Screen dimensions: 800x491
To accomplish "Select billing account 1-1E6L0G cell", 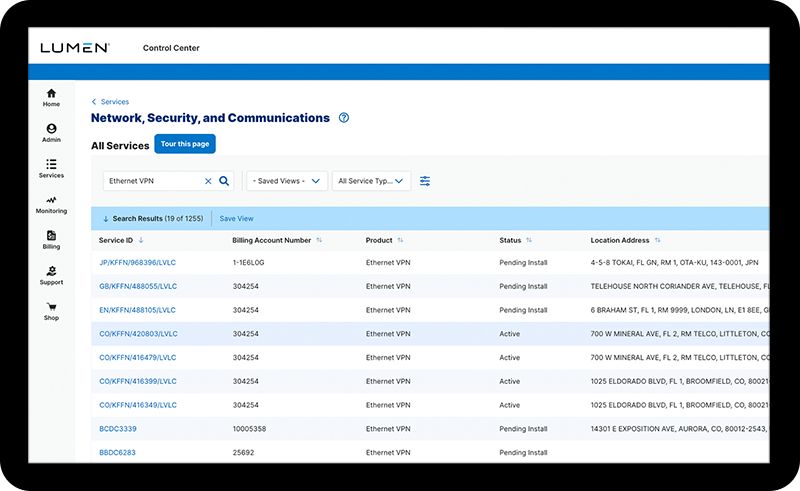I will [248, 262].
